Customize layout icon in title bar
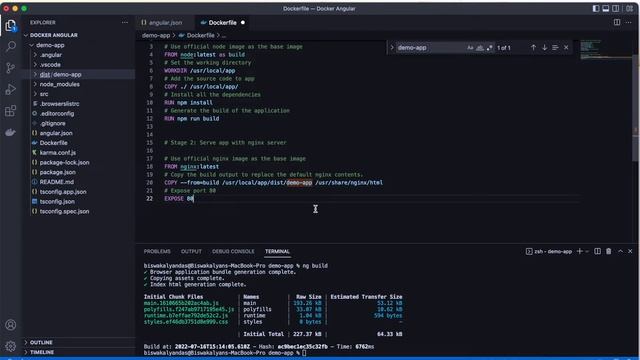The image size is (640, 360). click(629, 9)
